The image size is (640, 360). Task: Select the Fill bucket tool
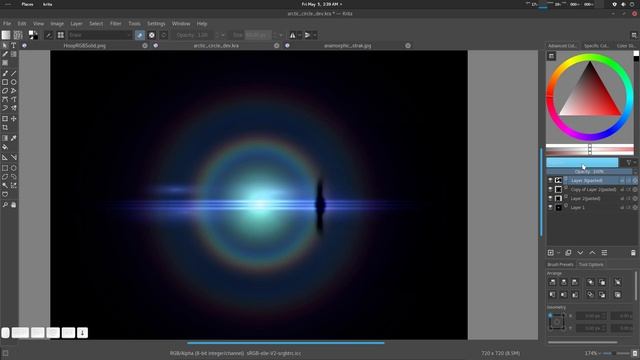click(5, 147)
